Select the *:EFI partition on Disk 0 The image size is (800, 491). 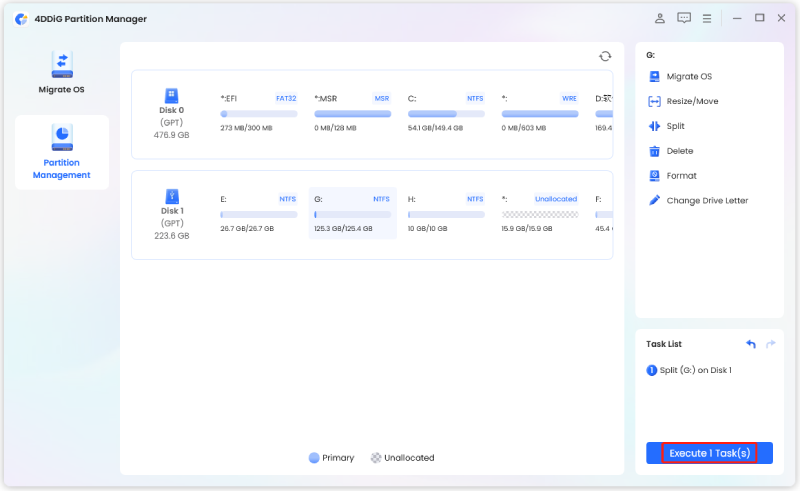click(259, 113)
